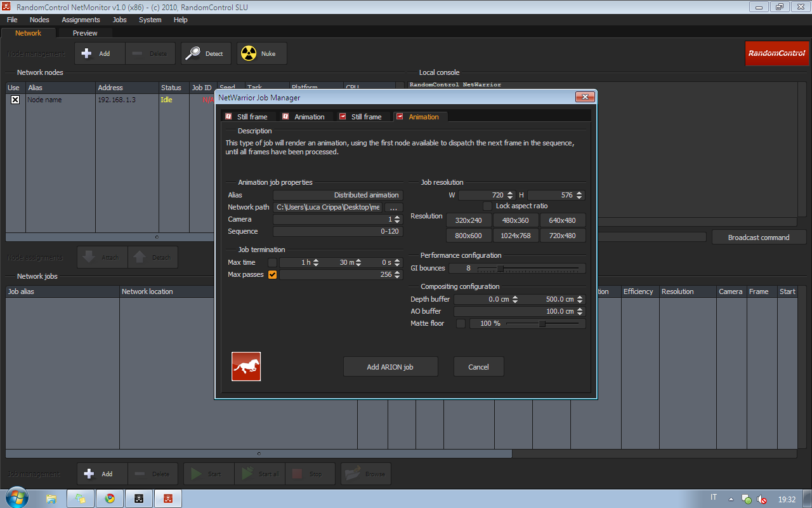Switch to the Preview tab
Viewport: 812px width, 508px height.
(x=85, y=33)
